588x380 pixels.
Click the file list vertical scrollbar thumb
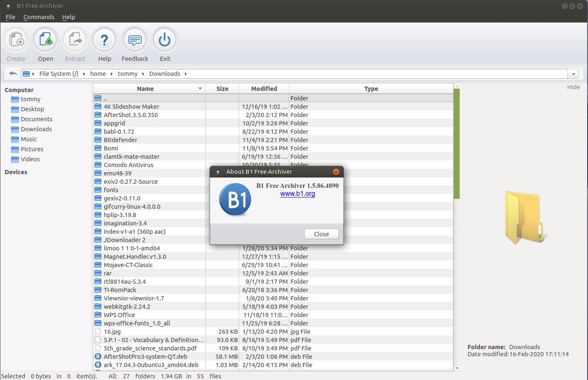(456, 144)
